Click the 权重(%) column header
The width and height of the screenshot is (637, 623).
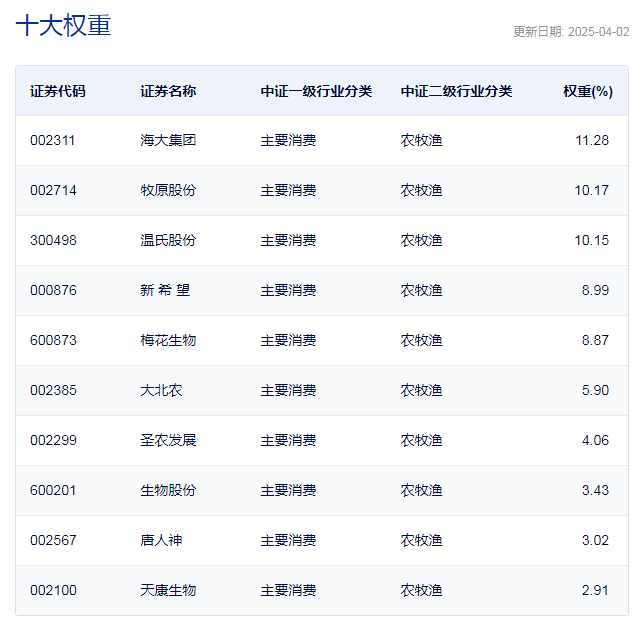pyautogui.click(x=587, y=91)
